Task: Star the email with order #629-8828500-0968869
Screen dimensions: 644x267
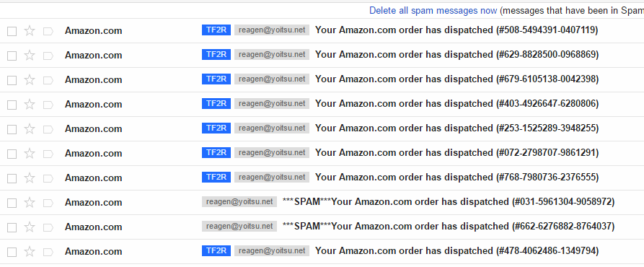Action: (30, 56)
